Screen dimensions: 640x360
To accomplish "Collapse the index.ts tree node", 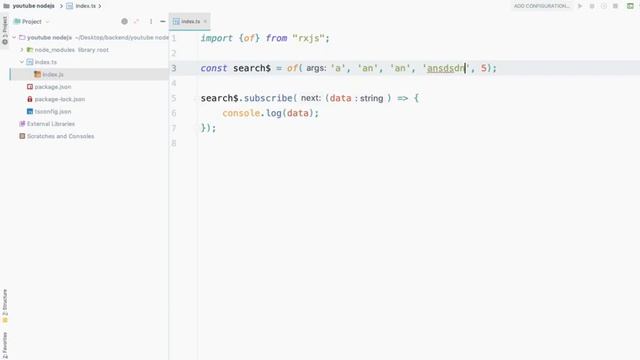I will click(x=22, y=62).
